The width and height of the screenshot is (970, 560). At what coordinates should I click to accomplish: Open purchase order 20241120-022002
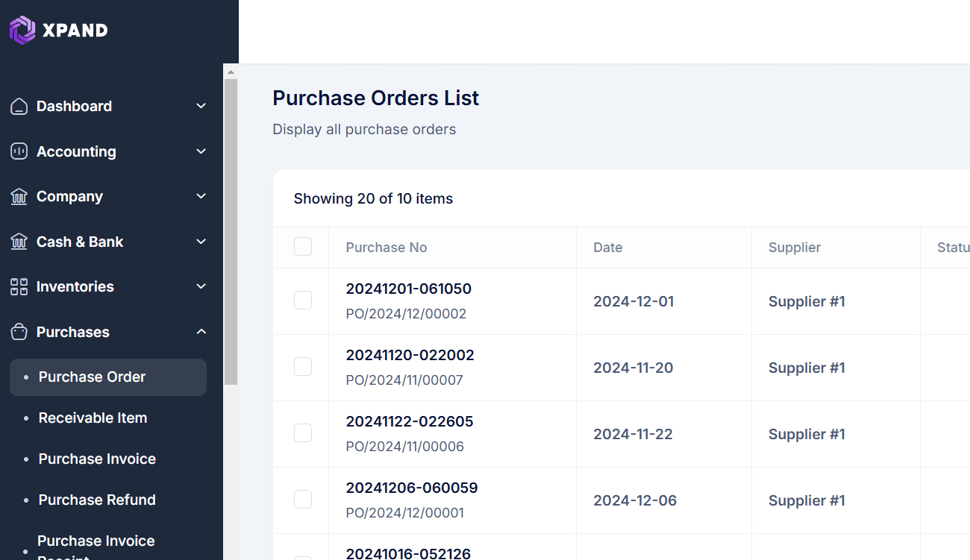[410, 356]
